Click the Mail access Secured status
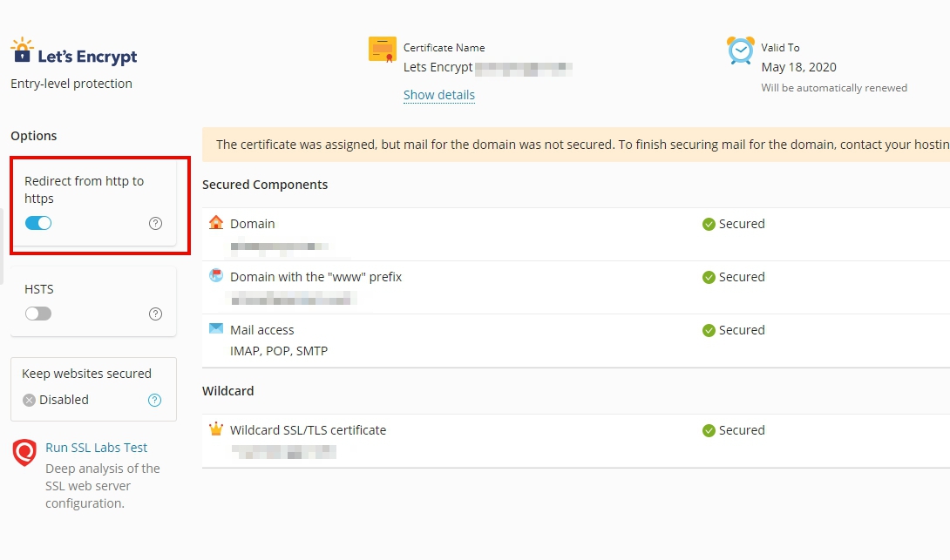 733,330
